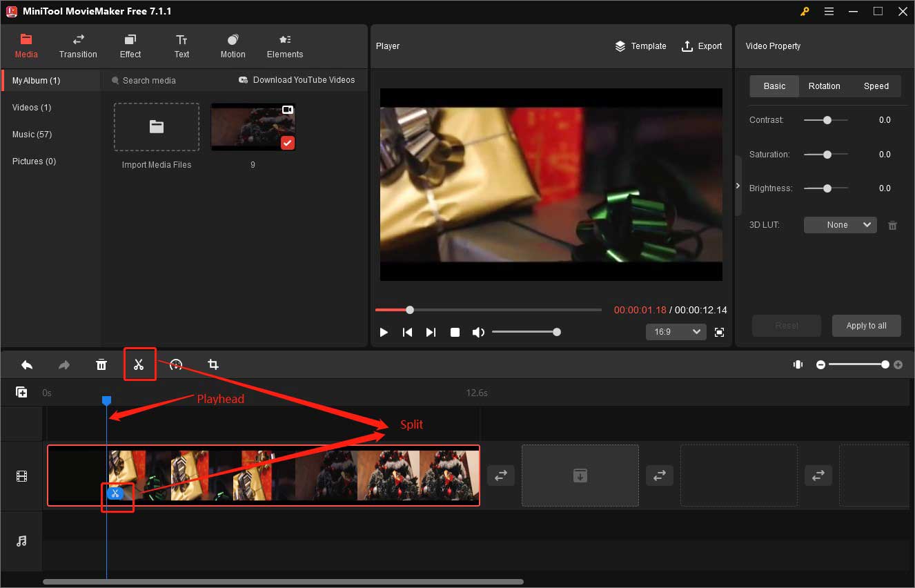Open the 16:9 aspect ratio dropdown

[676, 332]
